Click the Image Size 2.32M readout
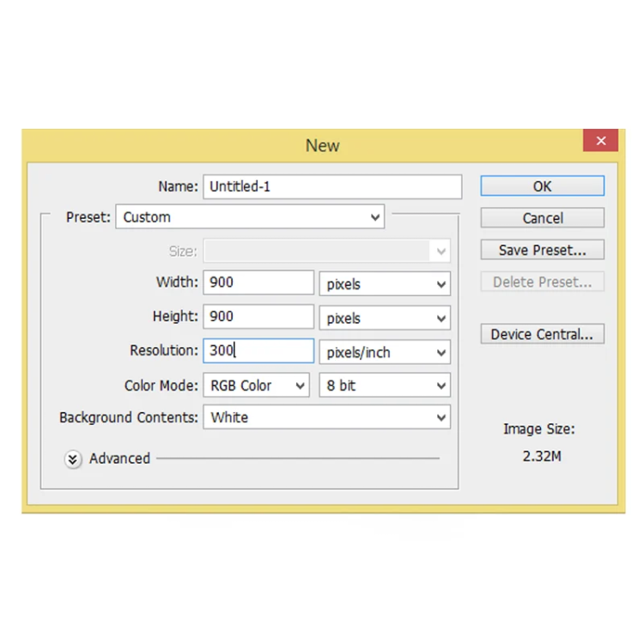This screenshot has height=644, width=644. tap(542, 456)
